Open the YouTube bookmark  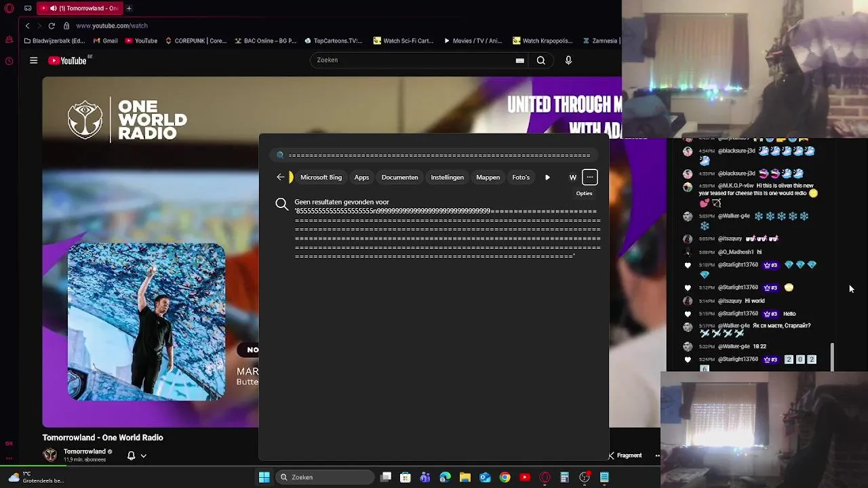[141, 41]
